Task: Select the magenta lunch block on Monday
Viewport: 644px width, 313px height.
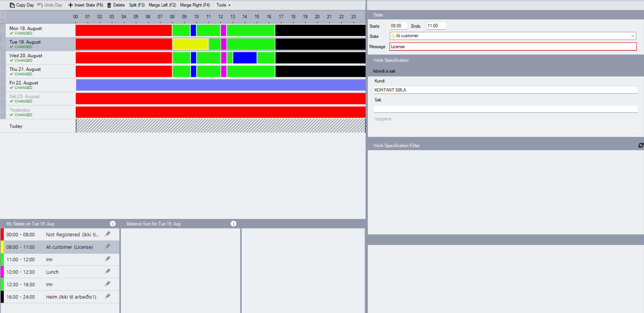Action: (223, 30)
